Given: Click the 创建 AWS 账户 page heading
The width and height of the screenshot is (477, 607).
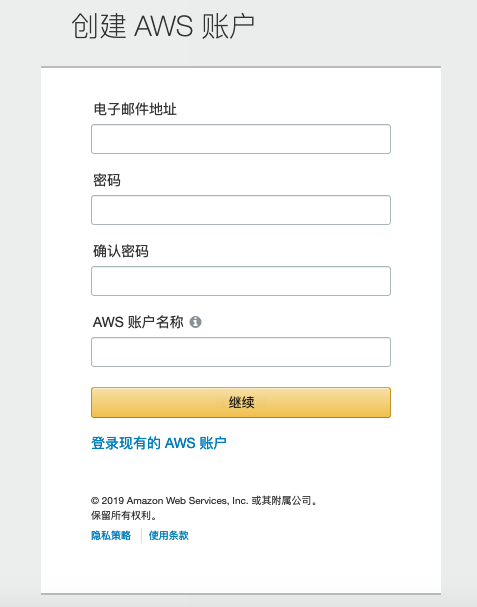Looking at the screenshot, I should [x=163, y=26].
